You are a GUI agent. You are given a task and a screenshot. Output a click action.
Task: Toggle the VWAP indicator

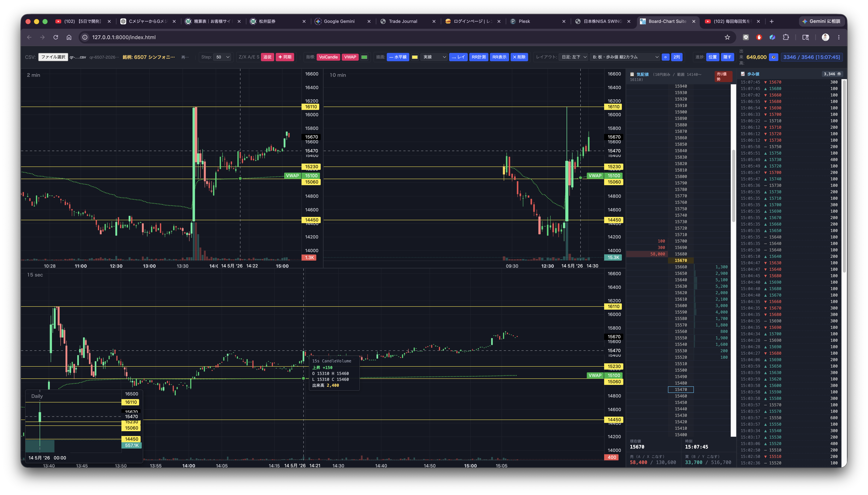point(350,57)
